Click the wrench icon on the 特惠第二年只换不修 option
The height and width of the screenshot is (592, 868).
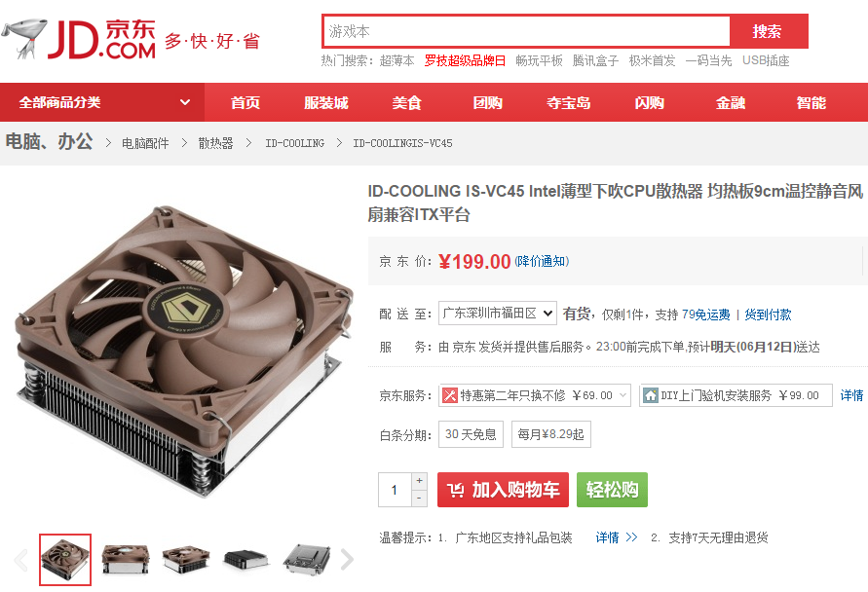coord(449,395)
